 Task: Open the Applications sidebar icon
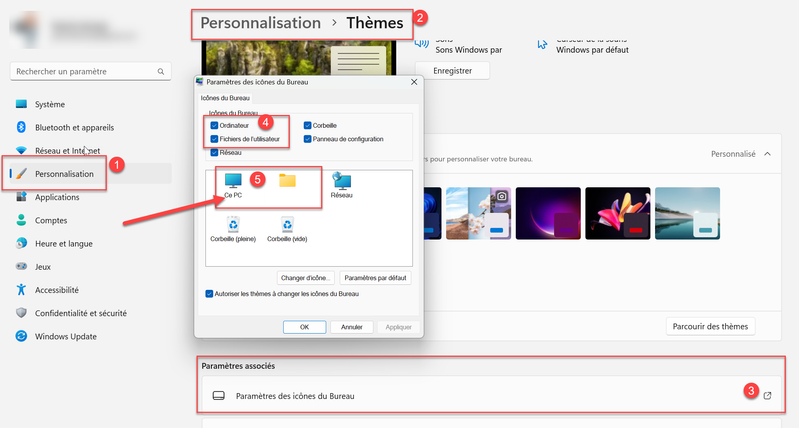[21, 197]
